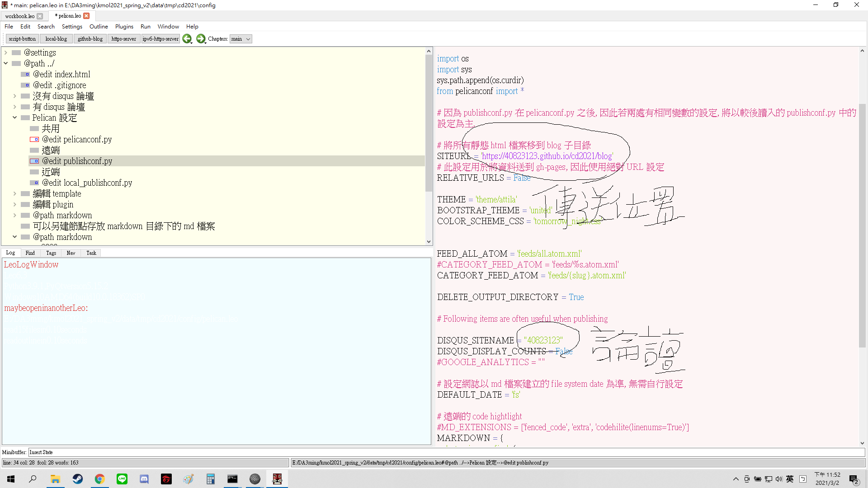Click the outline pane vertical scrollbar
The height and width of the screenshot is (488, 868).
tap(429, 122)
